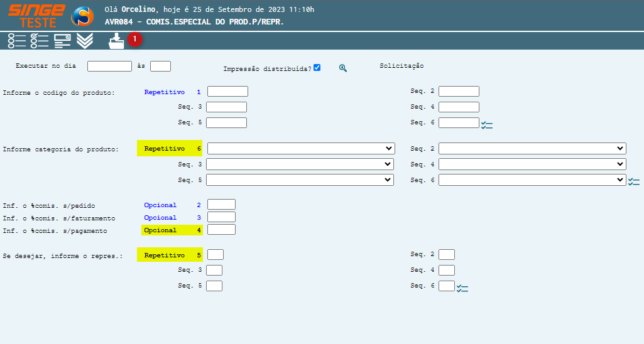644x344 pixels.
Task: Click the %comis. s/pedido input field
Action: [221, 205]
